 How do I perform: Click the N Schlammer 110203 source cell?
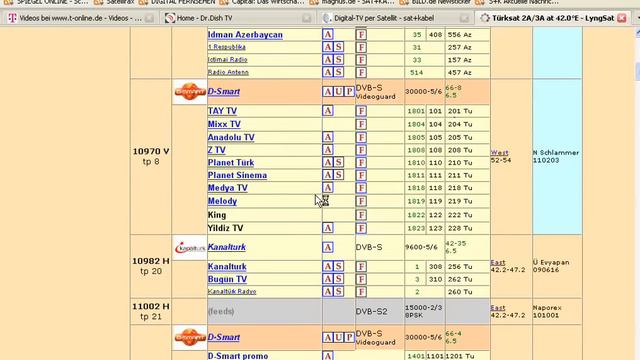coord(556,156)
